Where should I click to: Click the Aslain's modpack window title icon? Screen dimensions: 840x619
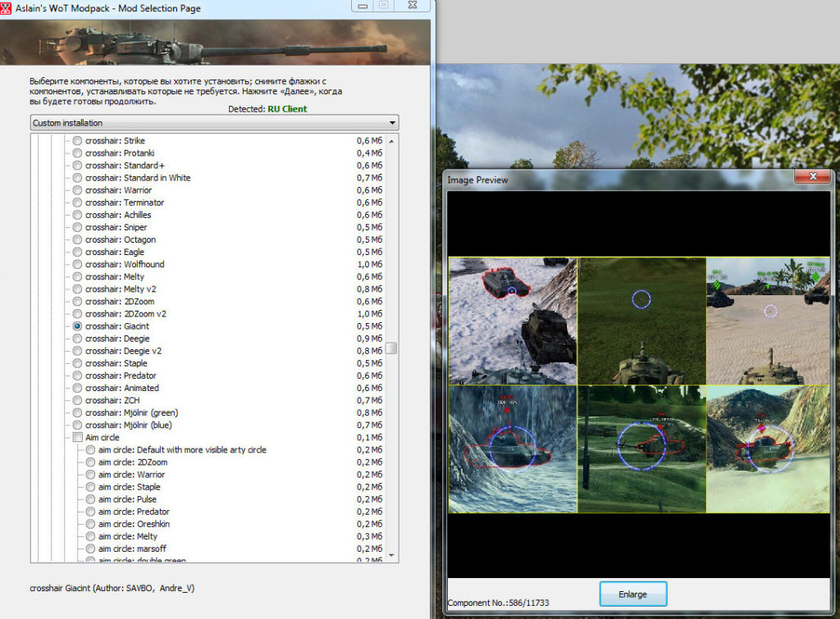[x=6, y=8]
